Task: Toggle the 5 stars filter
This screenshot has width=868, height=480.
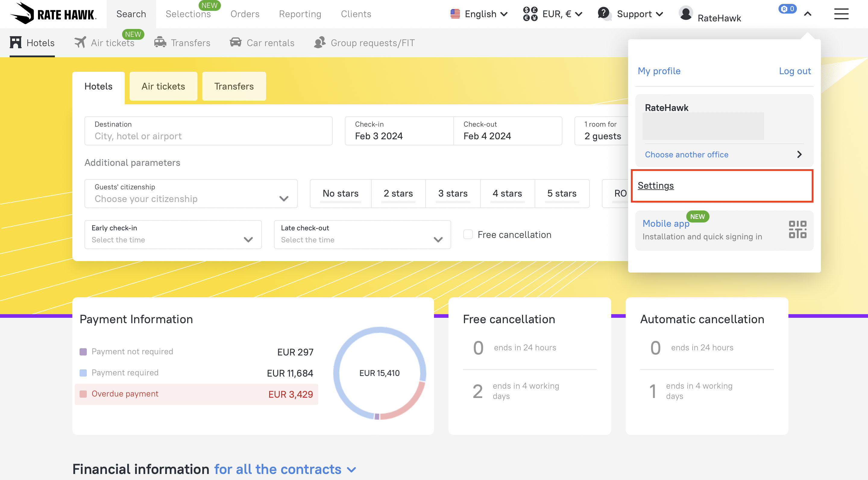Action: tap(562, 194)
